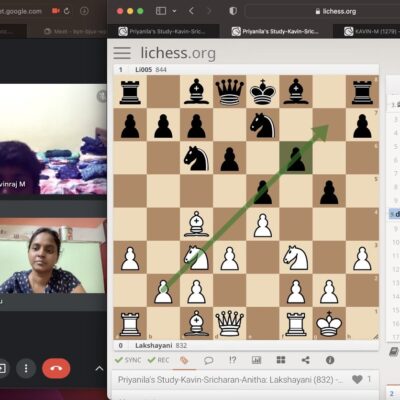The image size is (400, 400).
Task: Open the study tags tab icon
Action: click(x=184, y=360)
